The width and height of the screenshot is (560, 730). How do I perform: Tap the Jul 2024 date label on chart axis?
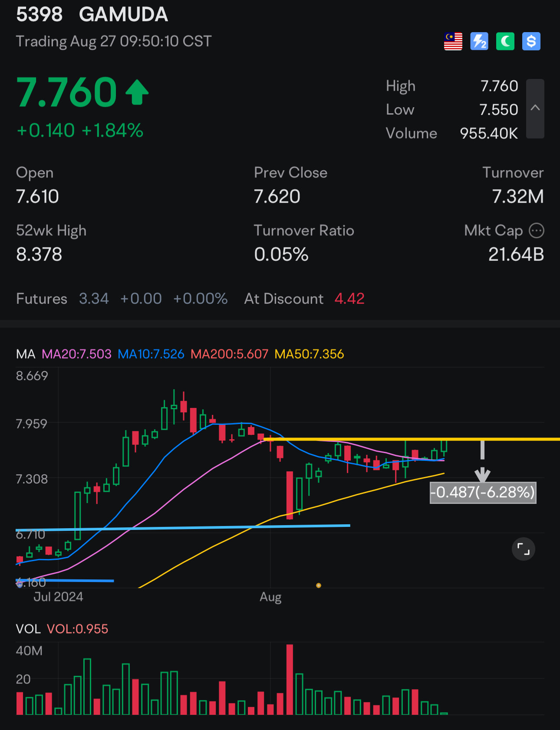[58, 597]
